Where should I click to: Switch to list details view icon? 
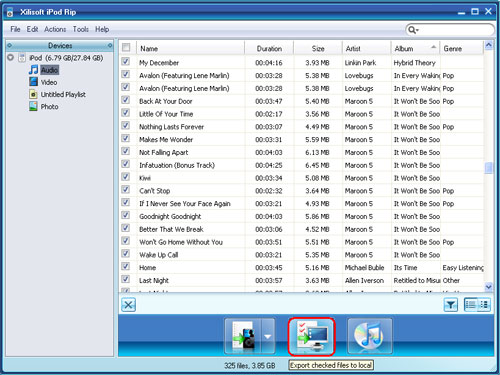tap(471, 305)
